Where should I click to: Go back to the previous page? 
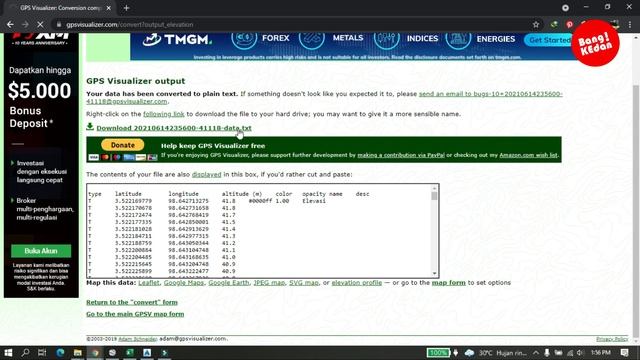(10, 24)
